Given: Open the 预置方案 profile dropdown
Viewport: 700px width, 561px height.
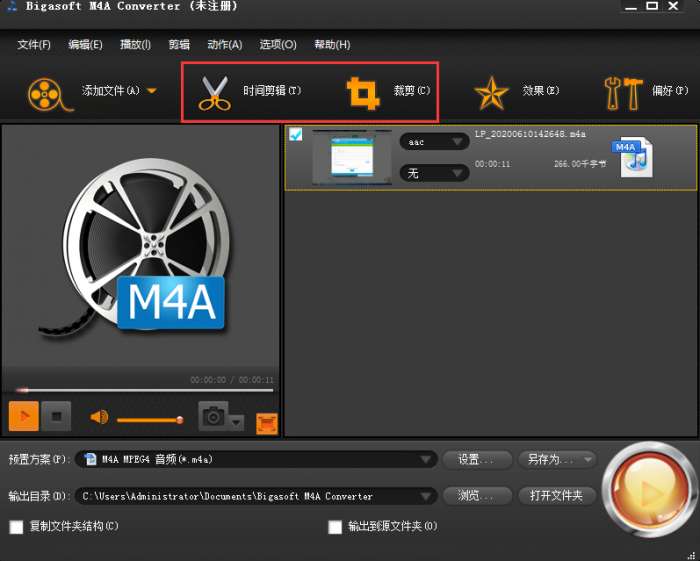Looking at the screenshot, I should click(x=256, y=459).
